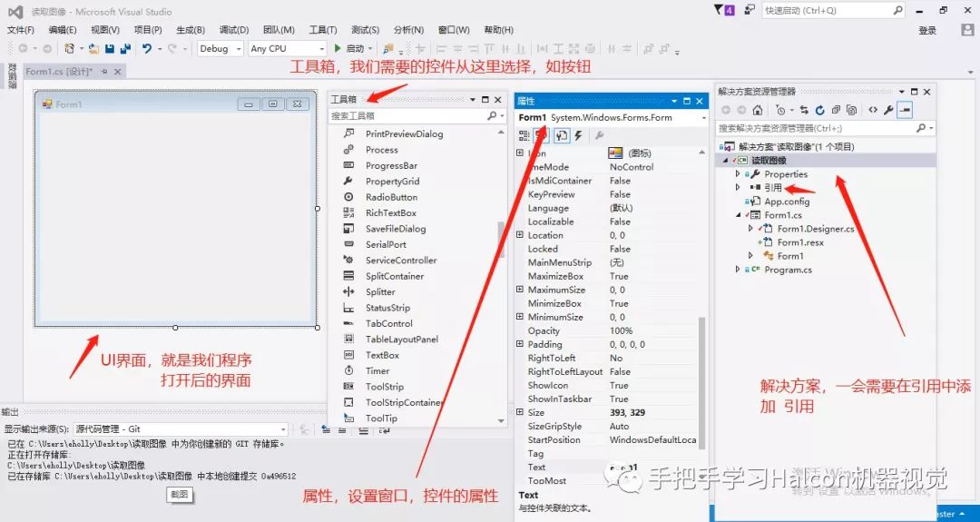The height and width of the screenshot is (522, 980).
Task: Select Timer control in toolbox
Action: [377, 370]
